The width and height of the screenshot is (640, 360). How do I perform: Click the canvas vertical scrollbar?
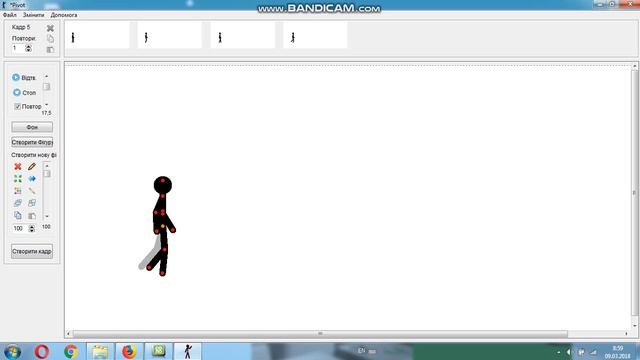tap(634, 193)
